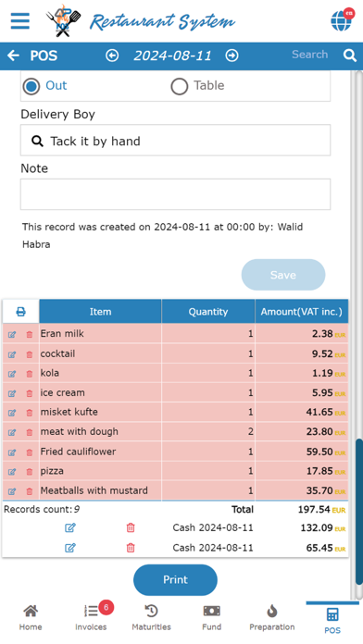Sort by Amount(VAT inc.) column header

point(301,312)
